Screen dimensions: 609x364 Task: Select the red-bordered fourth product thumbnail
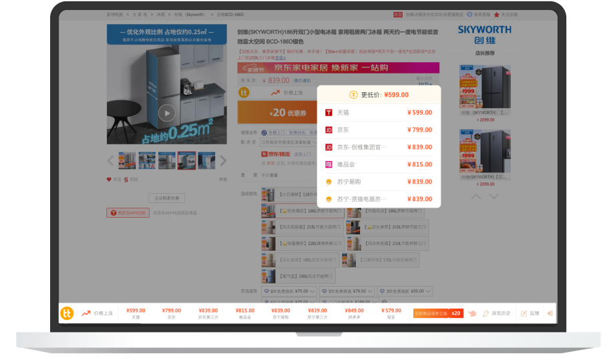(186, 160)
